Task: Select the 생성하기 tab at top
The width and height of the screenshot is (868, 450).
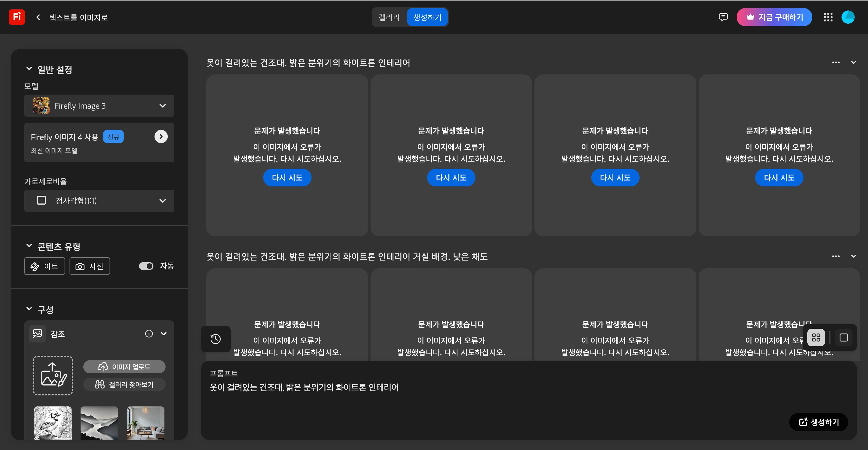Action: tap(427, 17)
